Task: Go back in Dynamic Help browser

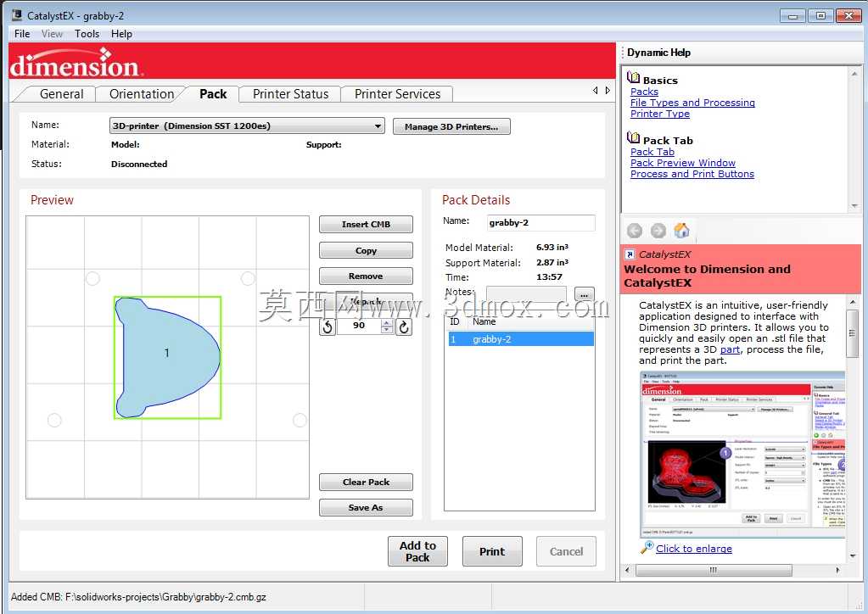Action: (635, 231)
